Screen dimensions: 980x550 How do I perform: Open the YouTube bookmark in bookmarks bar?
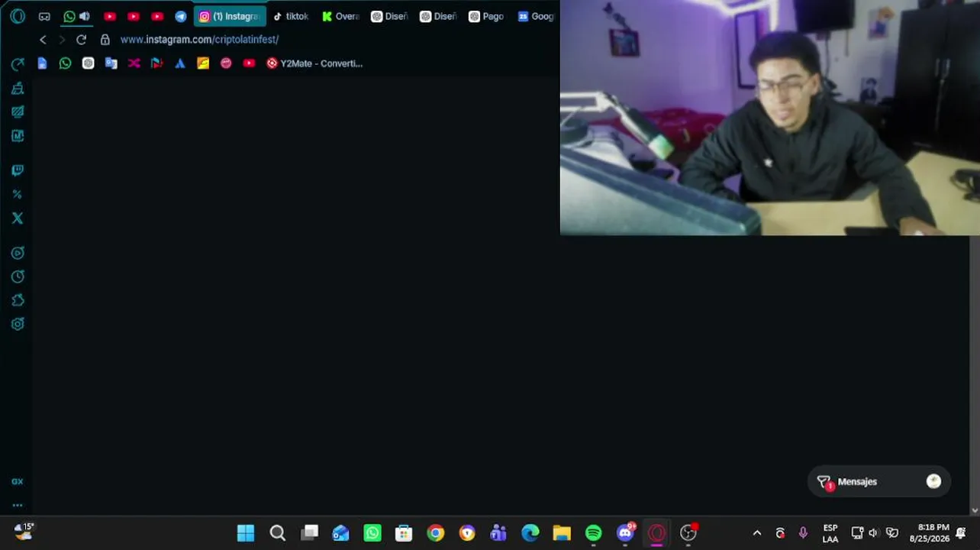249,63
